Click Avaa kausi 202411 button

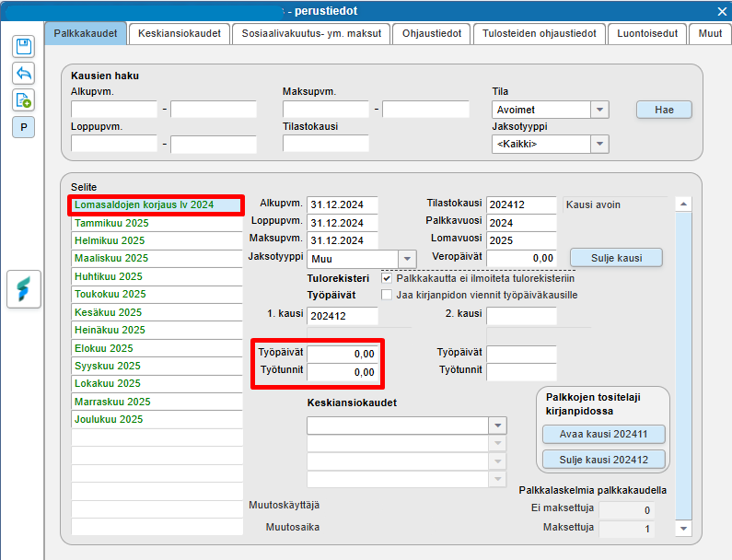pos(603,434)
